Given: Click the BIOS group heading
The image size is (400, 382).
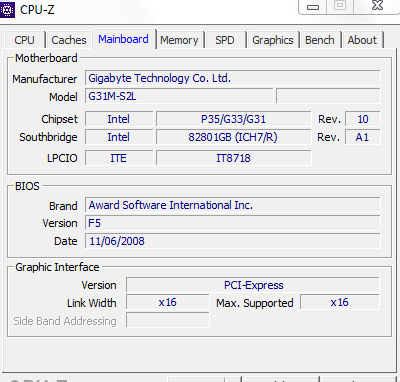Looking at the screenshot, I should click(x=27, y=186).
